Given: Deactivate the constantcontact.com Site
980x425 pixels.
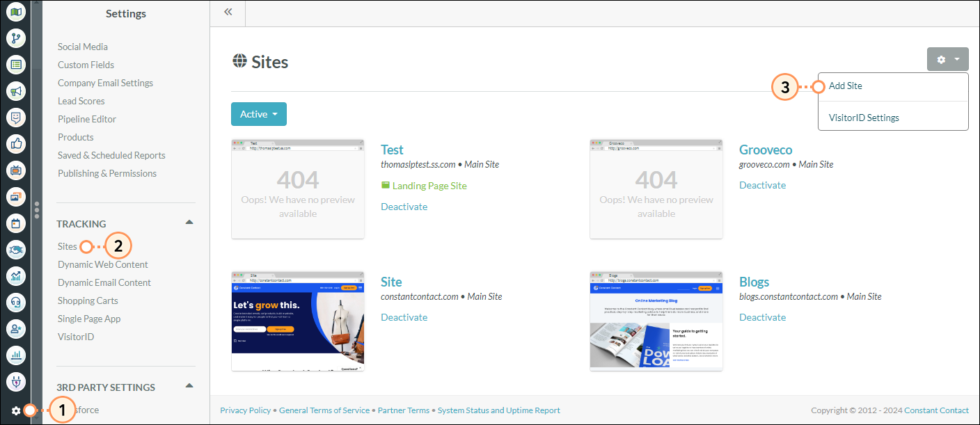Looking at the screenshot, I should (x=404, y=317).
